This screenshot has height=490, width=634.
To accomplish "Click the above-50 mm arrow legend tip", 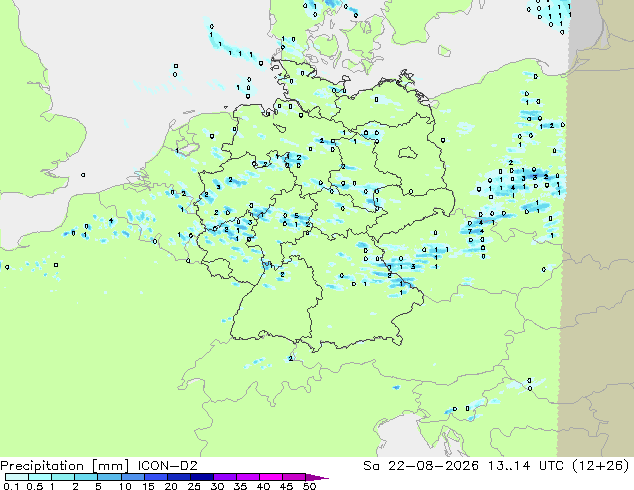I will pos(317,477).
